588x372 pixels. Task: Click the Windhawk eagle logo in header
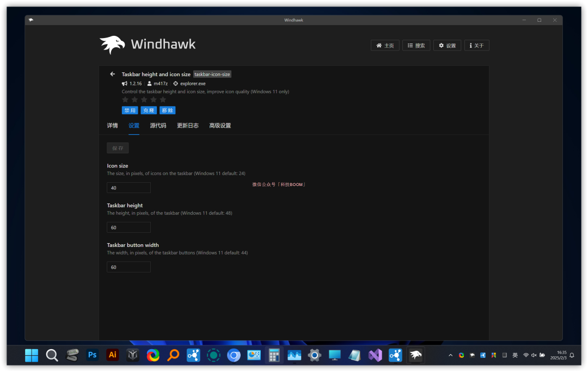(x=112, y=45)
